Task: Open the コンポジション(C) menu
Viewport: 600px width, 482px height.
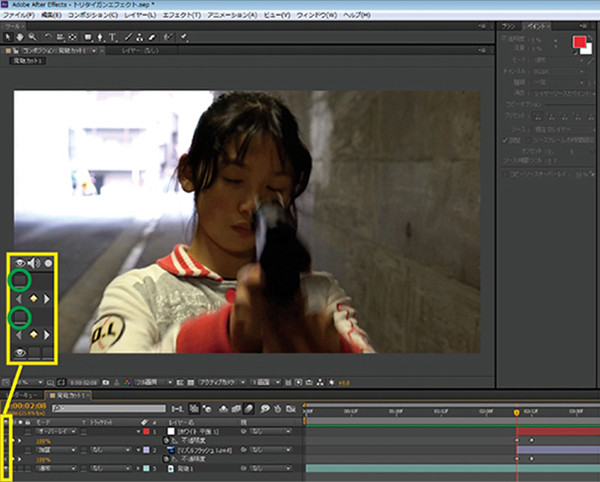Action: [x=93, y=15]
